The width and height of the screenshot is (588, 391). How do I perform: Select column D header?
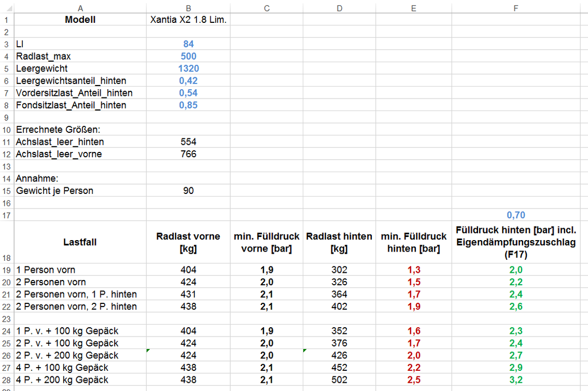point(340,8)
